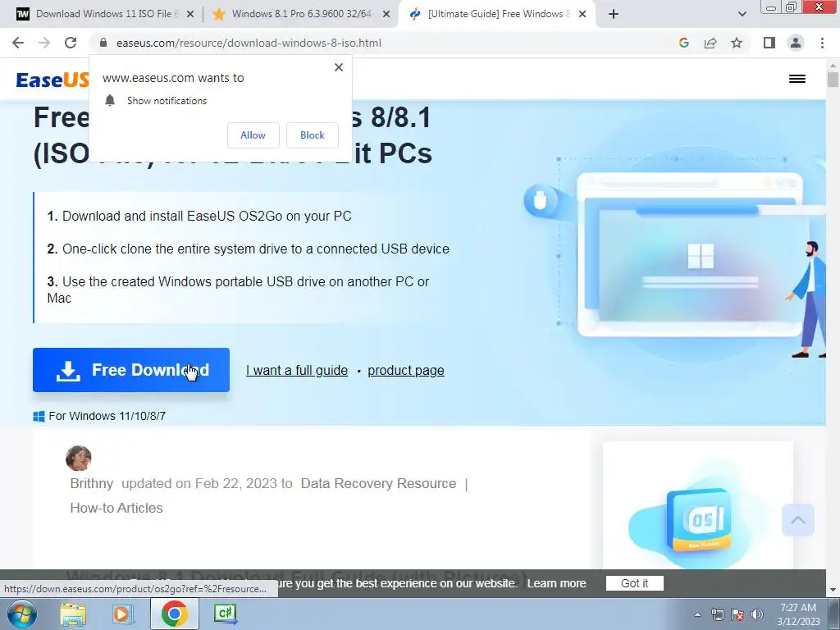Viewport: 840px width, 630px height.
Task: Click the browser forward arrow
Action: coord(44,43)
